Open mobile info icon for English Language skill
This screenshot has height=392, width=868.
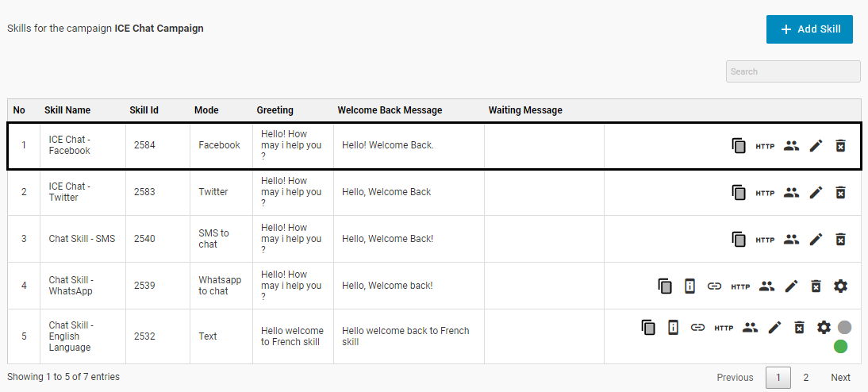coord(673,328)
